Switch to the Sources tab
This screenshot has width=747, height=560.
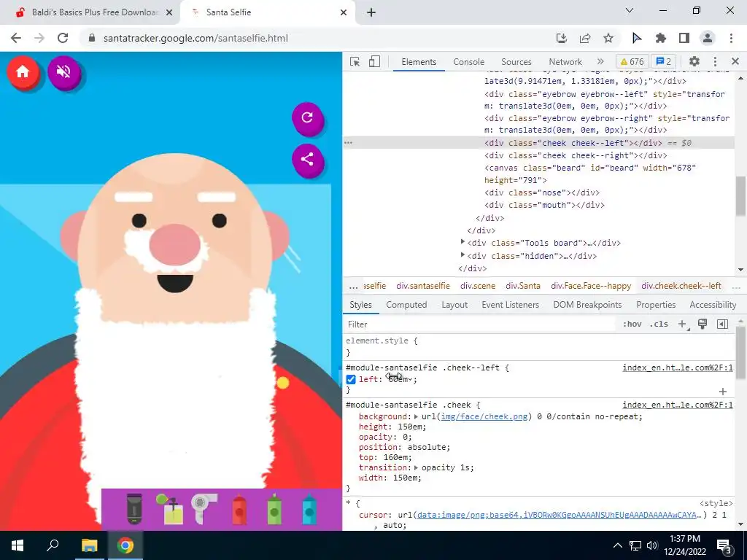pyautogui.click(x=516, y=62)
